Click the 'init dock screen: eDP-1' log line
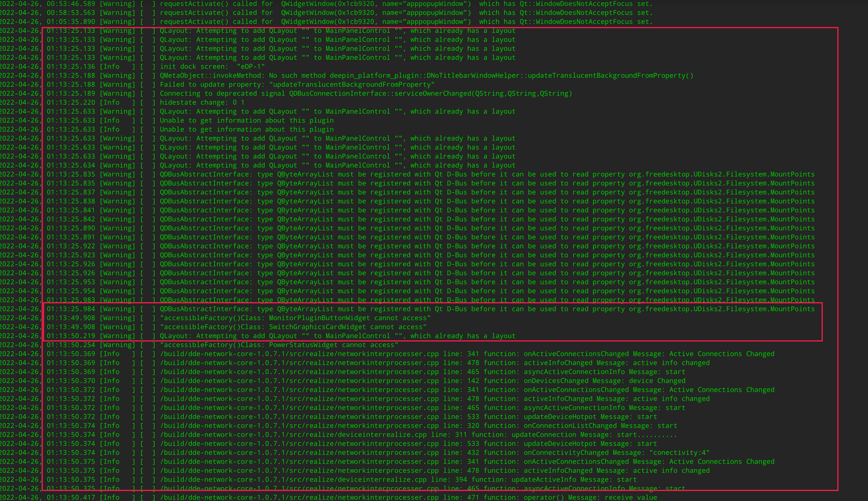Screen dimensions: 868x501 (x=212, y=67)
